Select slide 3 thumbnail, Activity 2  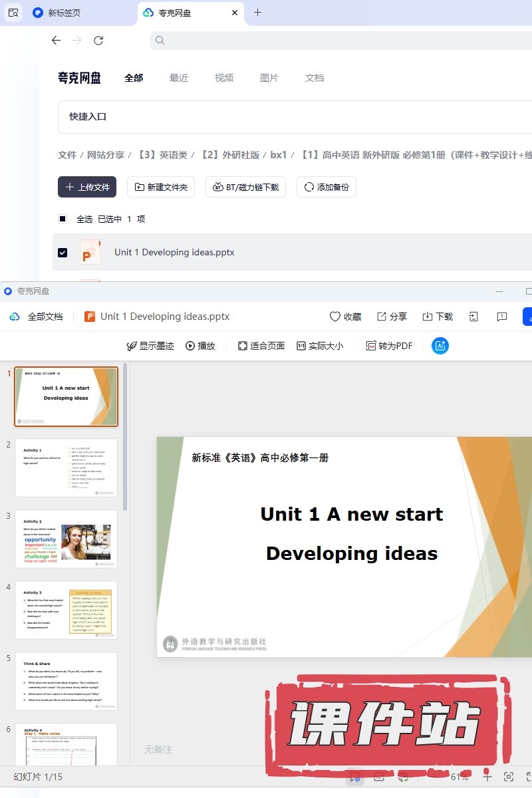tap(66, 539)
